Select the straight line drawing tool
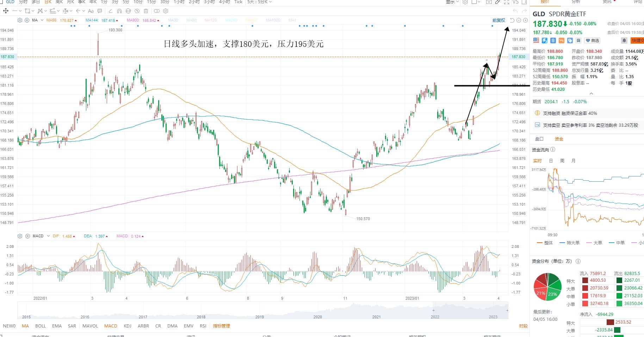644x337 pixels. click(x=15, y=11)
